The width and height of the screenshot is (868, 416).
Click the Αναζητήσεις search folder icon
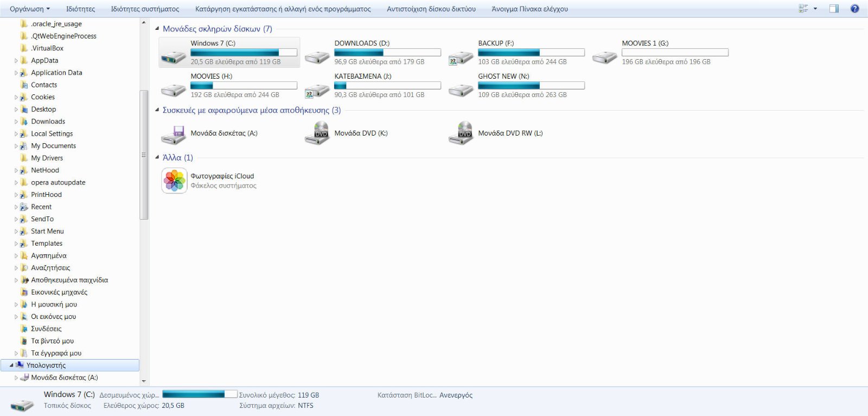(24, 267)
